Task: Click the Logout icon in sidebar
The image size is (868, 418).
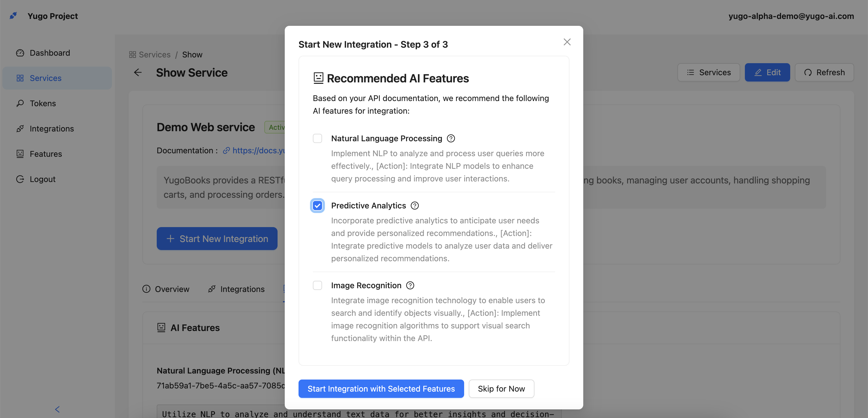Action: point(20,179)
